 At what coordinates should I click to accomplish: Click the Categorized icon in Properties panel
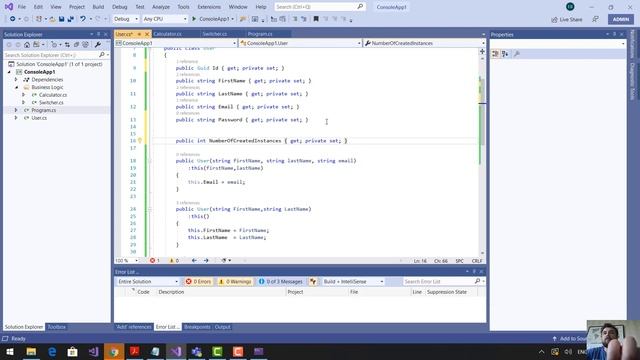point(495,54)
